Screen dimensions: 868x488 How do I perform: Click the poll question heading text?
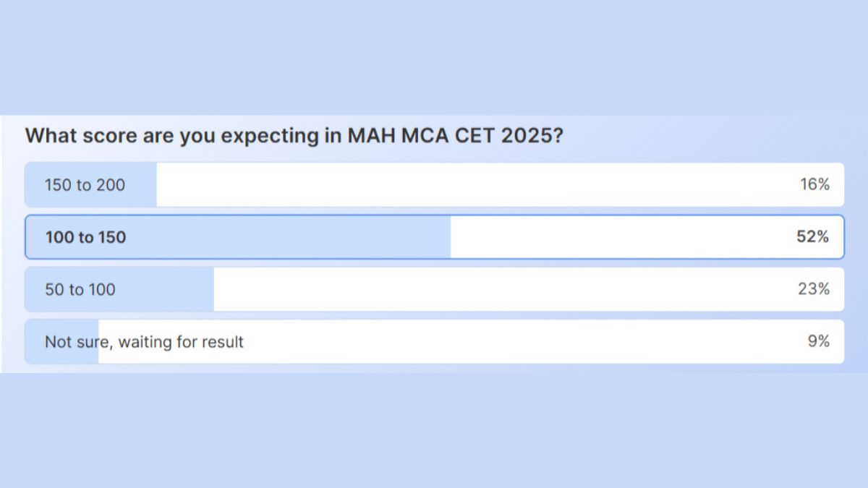point(294,136)
